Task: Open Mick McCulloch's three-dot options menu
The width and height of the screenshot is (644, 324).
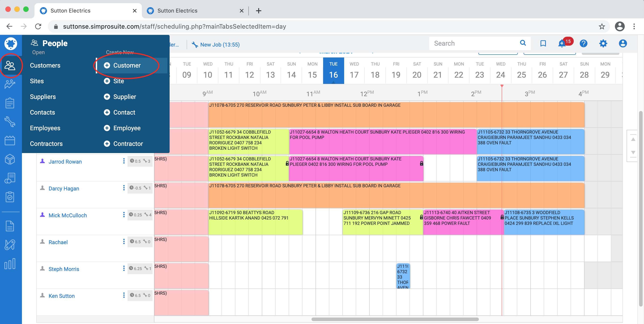Action: pos(124,215)
